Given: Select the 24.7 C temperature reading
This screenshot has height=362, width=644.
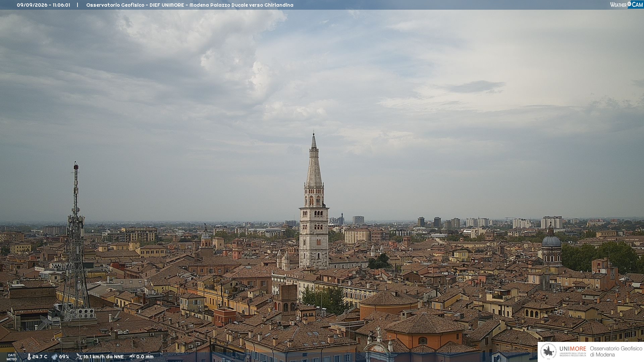Looking at the screenshot, I should [40, 357].
